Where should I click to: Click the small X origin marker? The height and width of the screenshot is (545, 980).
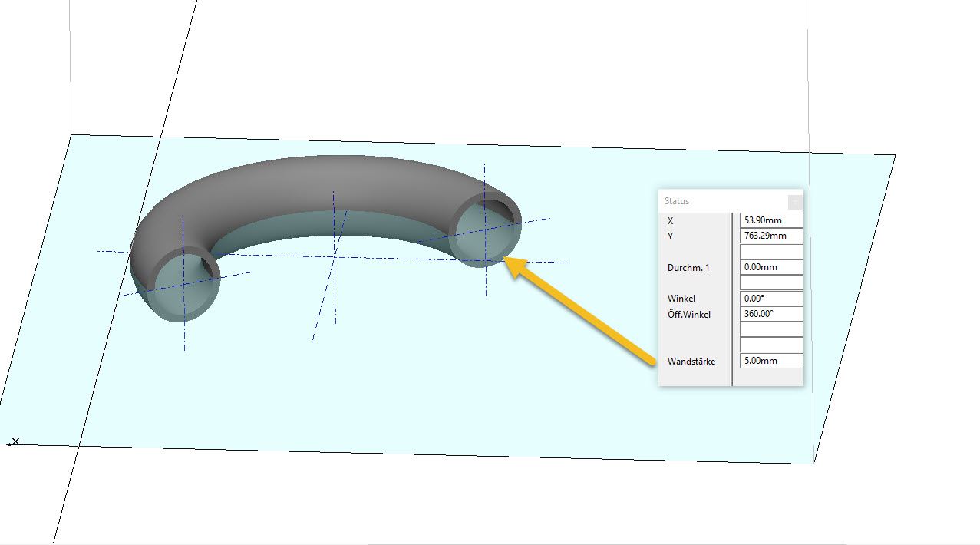pos(15,441)
